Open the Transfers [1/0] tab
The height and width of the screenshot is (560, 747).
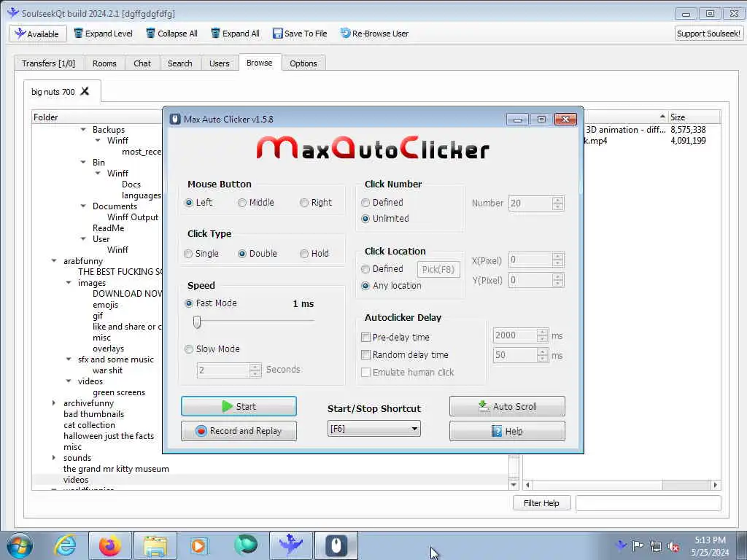pos(49,63)
